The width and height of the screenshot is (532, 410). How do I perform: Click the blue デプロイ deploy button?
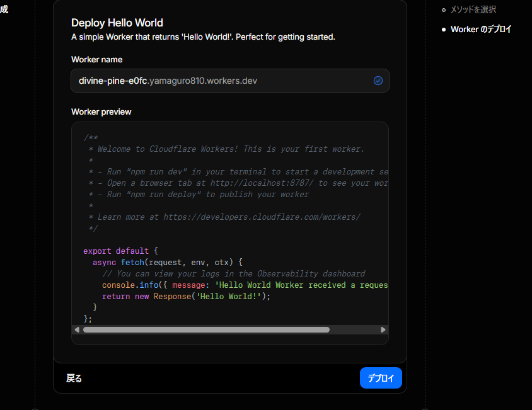[381, 378]
